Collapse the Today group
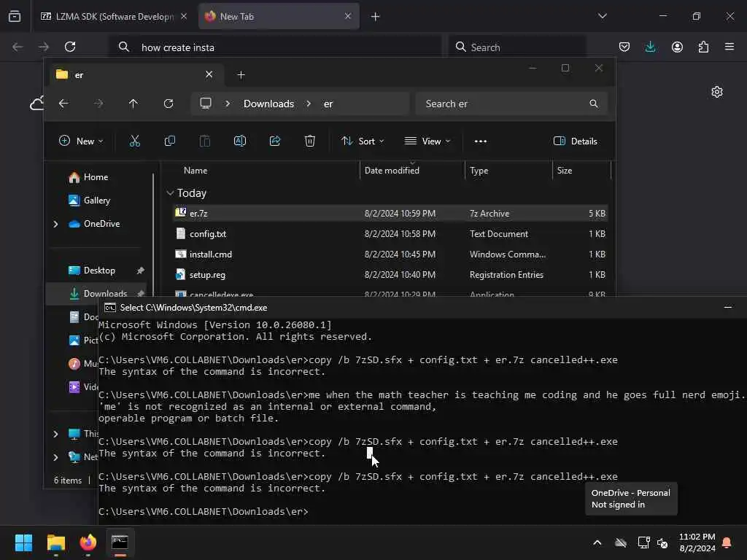The image size is (747, 560). tap(170, 192)
